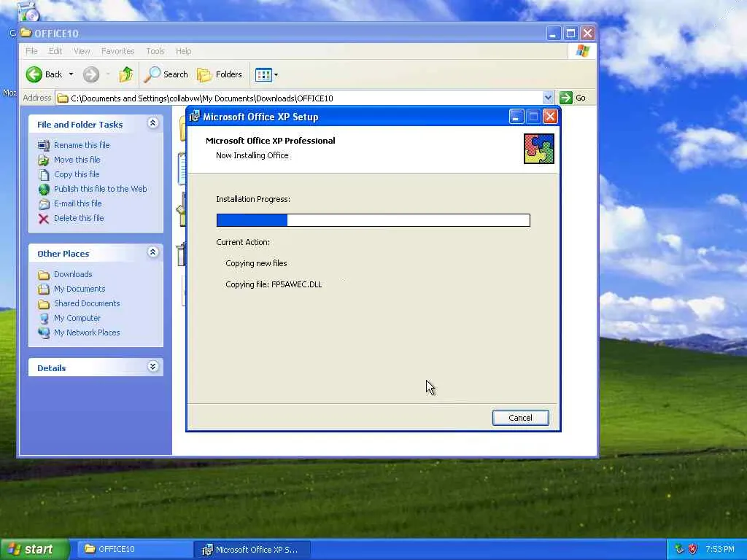Image resolution: width=747 pixels, height=560 pixels.
Task: Click the 'Copying file: FPSAWEC.DLL' status text
Action: [x=274, y=284]
